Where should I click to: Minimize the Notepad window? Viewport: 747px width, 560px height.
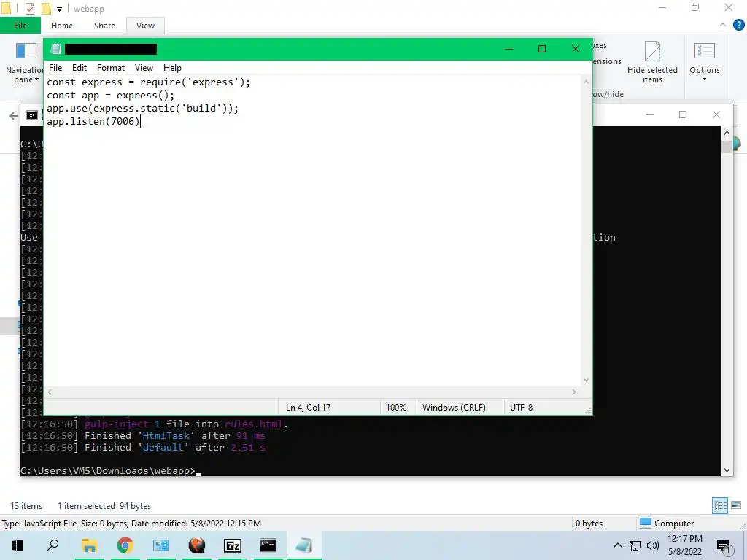pyautogui.click(x=508, y=49)
